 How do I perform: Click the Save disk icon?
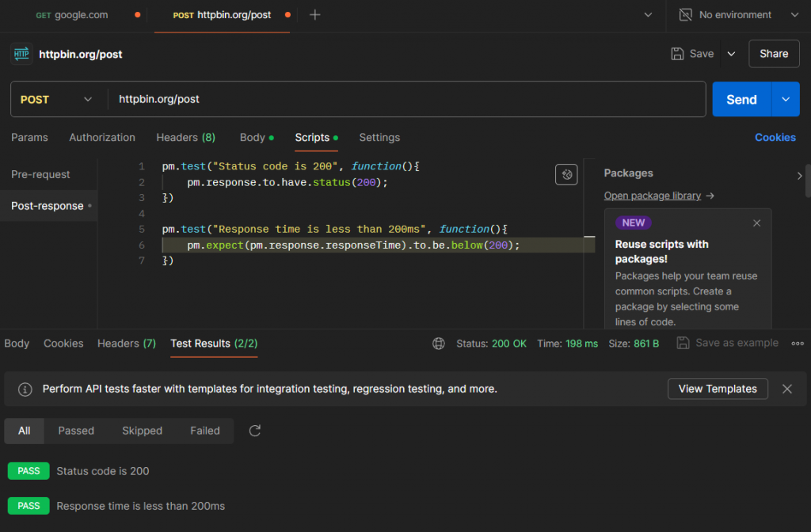pyautogui.click(x=677, y=54)
